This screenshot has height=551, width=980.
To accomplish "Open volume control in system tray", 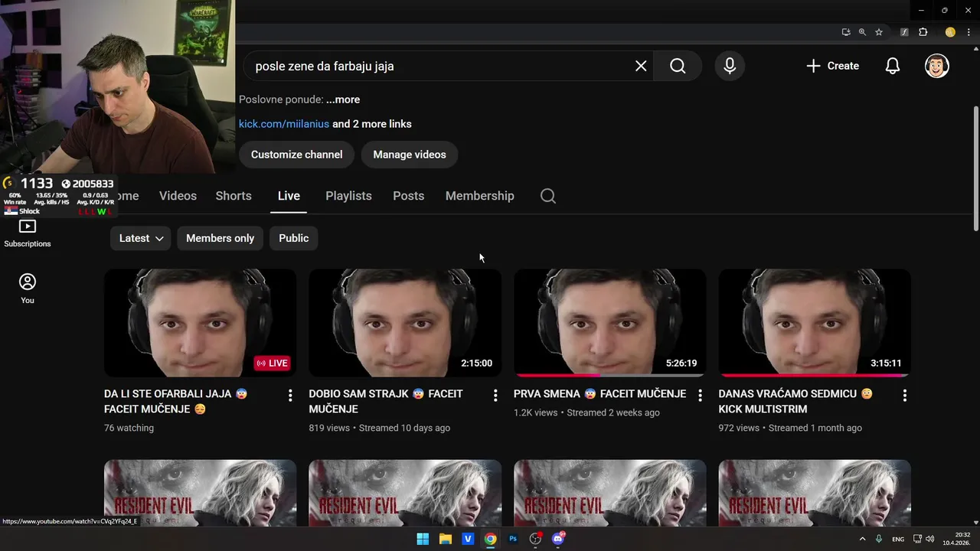I will (930, 539).
